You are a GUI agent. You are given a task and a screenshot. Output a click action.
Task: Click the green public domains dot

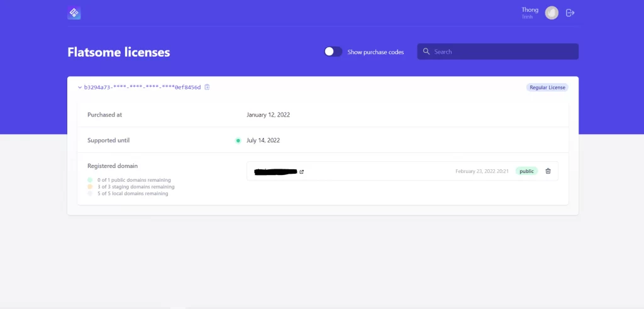[90, 180]
